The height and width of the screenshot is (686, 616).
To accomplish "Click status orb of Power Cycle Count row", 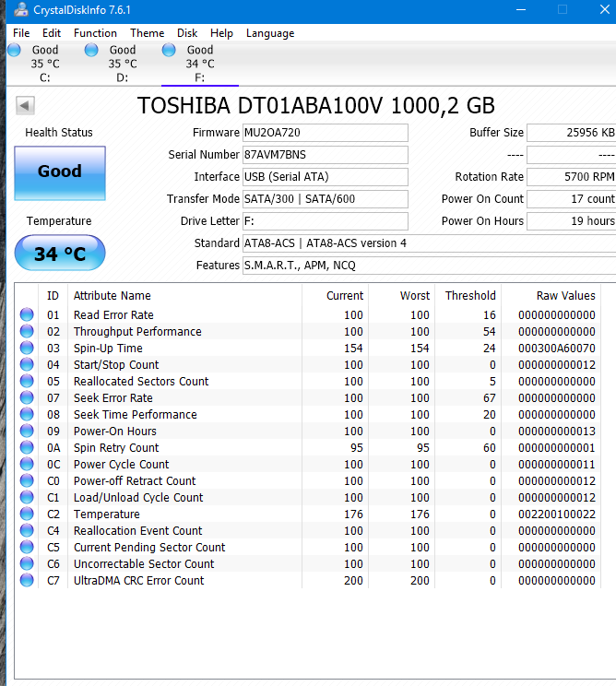I will click(27, 464).
